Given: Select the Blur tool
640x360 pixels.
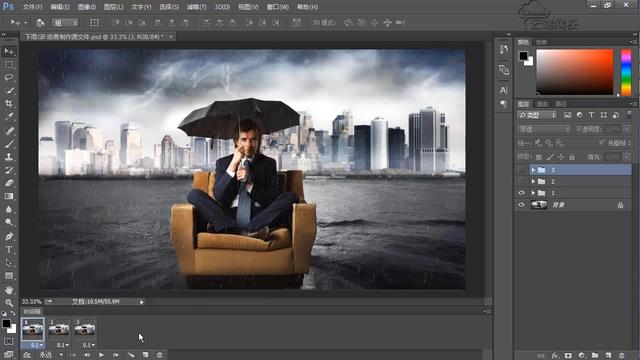Looking at the screenshot, I should point(9,209).
